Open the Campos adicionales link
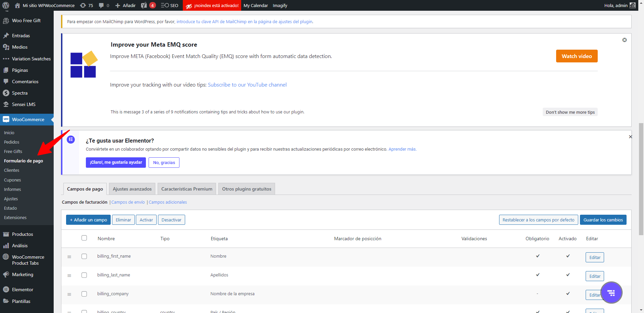The image size is (644, 313). (168, 202)
